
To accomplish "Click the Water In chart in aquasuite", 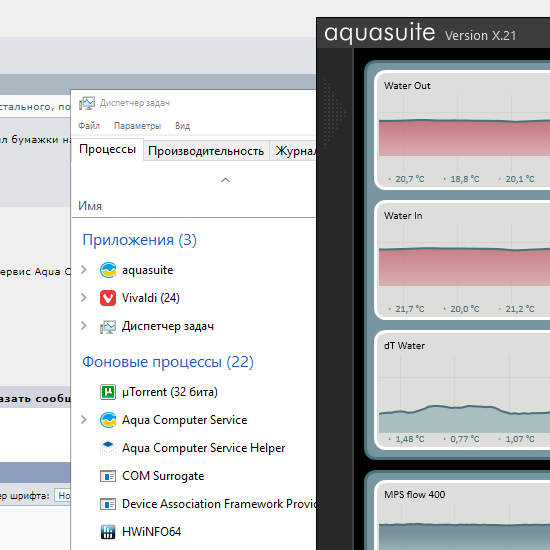I will [x=463, y=260].
